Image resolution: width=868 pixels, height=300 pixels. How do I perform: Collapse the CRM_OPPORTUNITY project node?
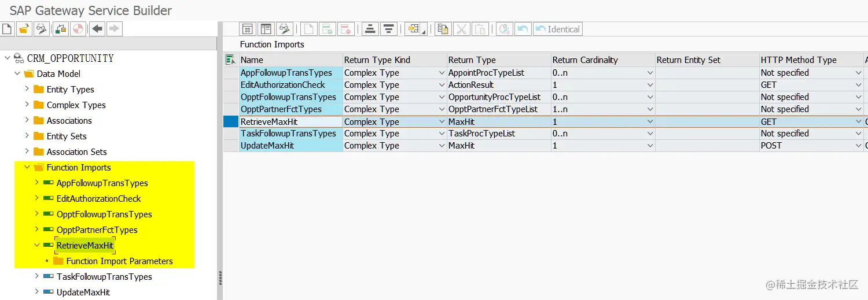coord(7,58)
